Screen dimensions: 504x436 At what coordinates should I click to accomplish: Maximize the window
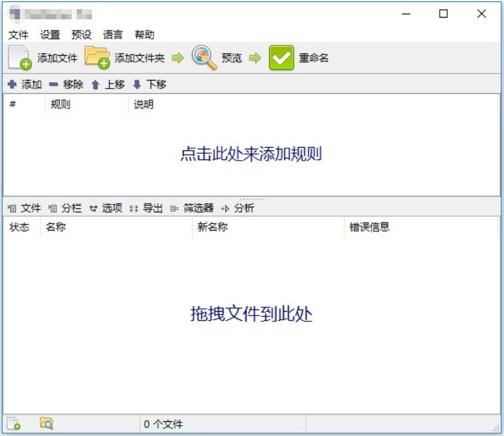pos(444,14)
